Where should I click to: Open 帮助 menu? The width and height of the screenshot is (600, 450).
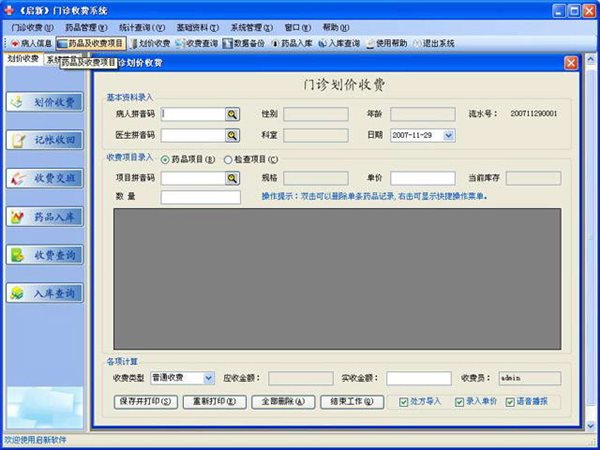[x=336, y=28]
